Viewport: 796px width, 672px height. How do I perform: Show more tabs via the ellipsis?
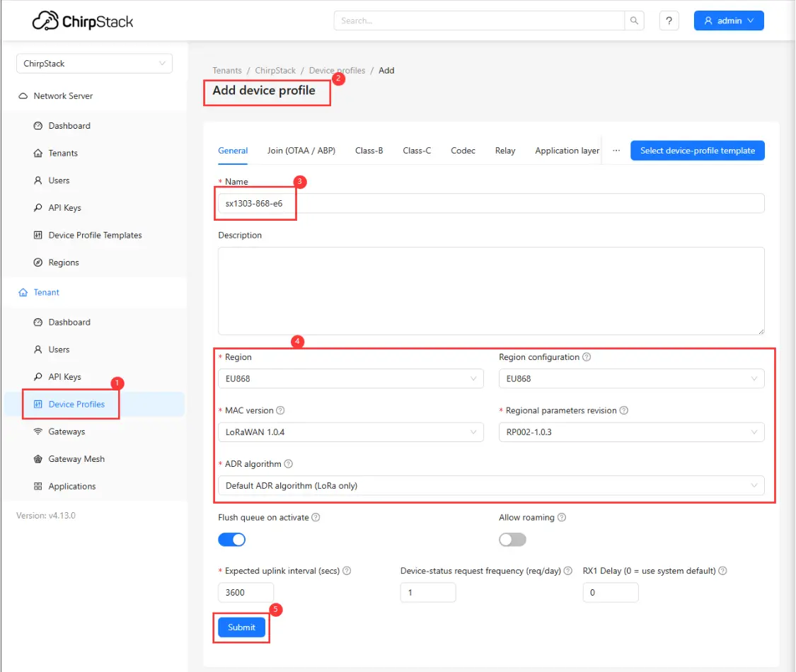pyautogui.click(x=616, y=151)
